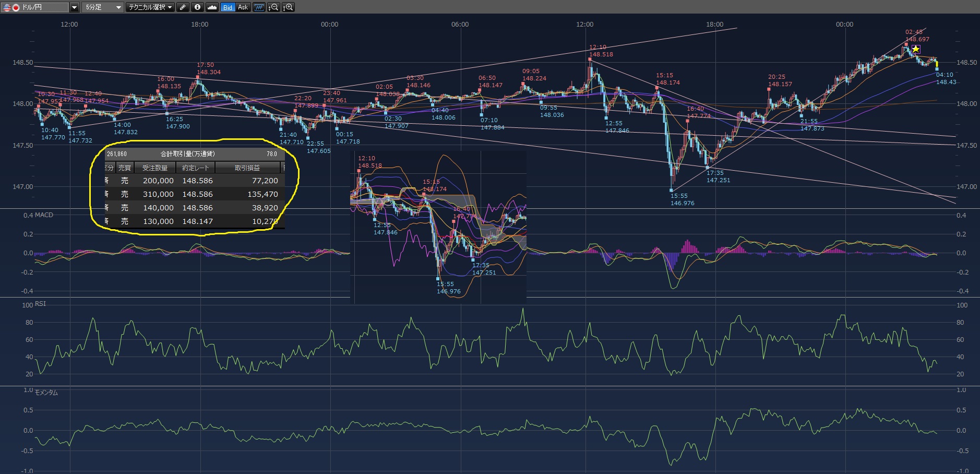Image resolution: width=980 pixels, height=474 pixels.
Task: Click the 売買 column header
Action: coord(125,168)
